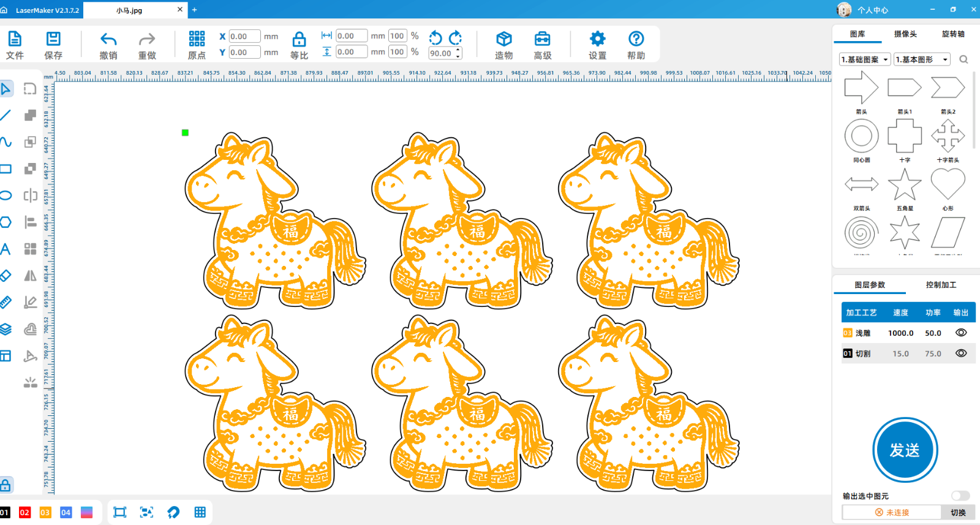The height and width of the screenshot is (525, 980).
Task: Expand the 1.基础图案 category dropdown
Action: coord(864,59)
